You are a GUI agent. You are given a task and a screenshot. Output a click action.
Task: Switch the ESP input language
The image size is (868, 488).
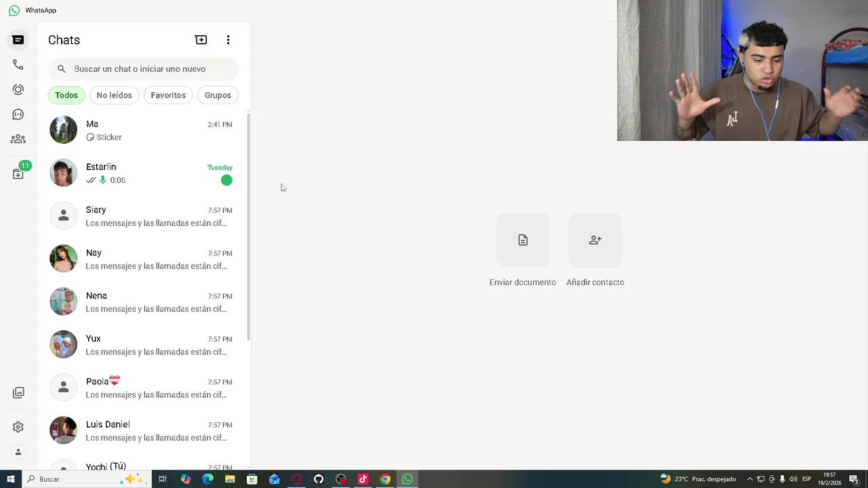click(807, 479)
